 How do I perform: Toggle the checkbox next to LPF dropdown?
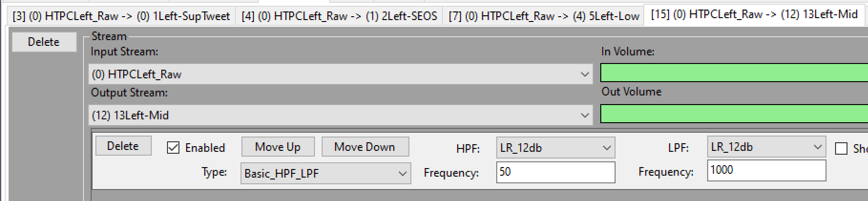(841, 148)
